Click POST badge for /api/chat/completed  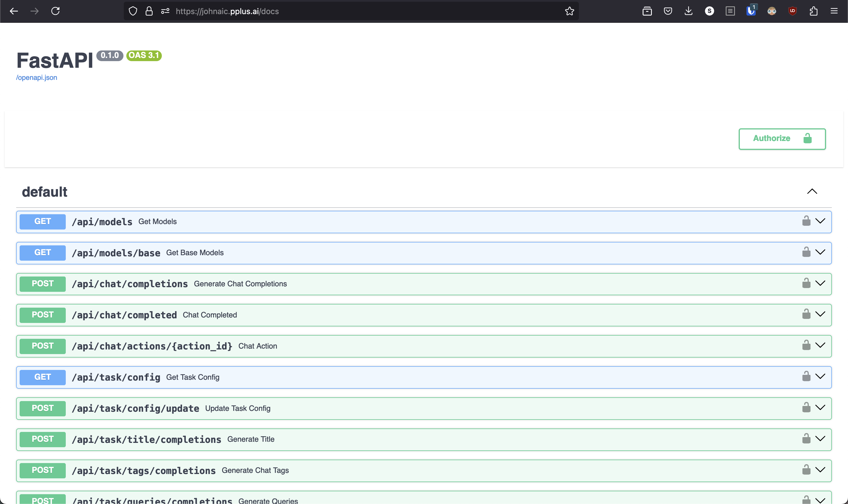[x=42, y=315]
